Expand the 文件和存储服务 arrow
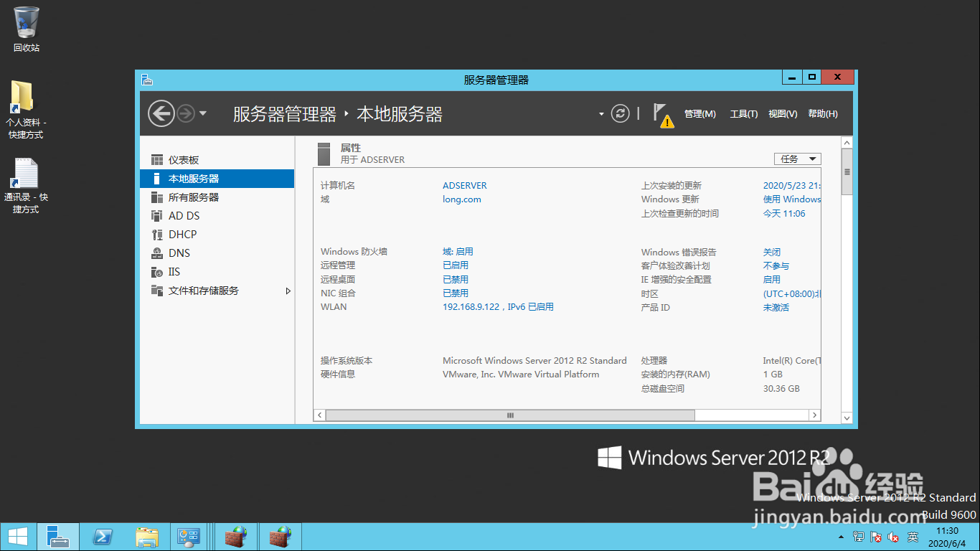 [288, 291]
